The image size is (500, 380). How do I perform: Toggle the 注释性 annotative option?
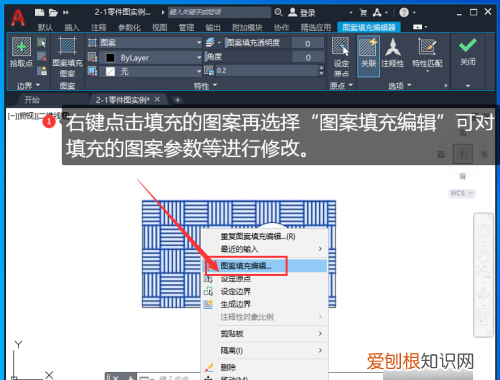click(393, 53)
